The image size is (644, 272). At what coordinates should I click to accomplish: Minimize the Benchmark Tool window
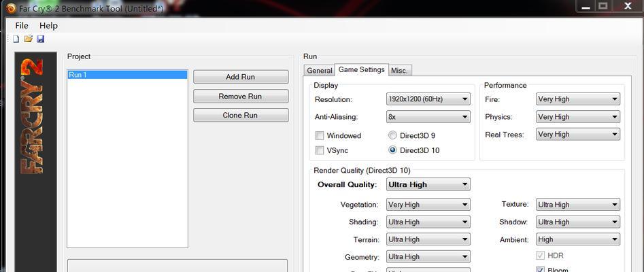click(586, 6)
